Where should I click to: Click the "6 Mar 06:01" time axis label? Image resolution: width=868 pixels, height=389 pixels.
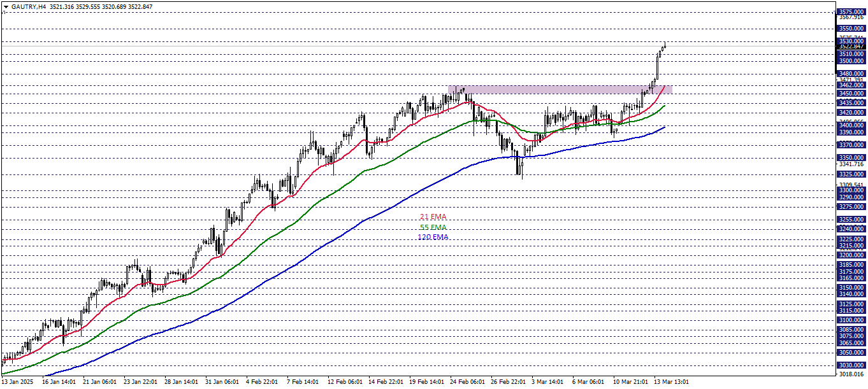[x=589, y=383]
